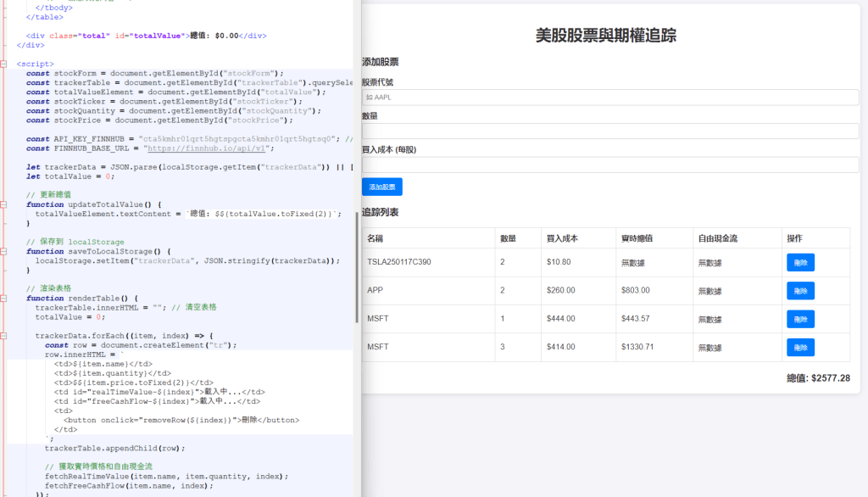
Task: Fold the renderTable function block
Action: (5, 298)
